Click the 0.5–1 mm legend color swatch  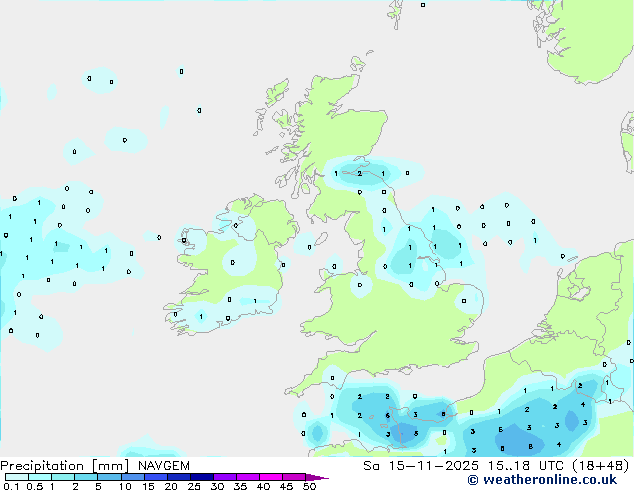(x=40, y=477)
